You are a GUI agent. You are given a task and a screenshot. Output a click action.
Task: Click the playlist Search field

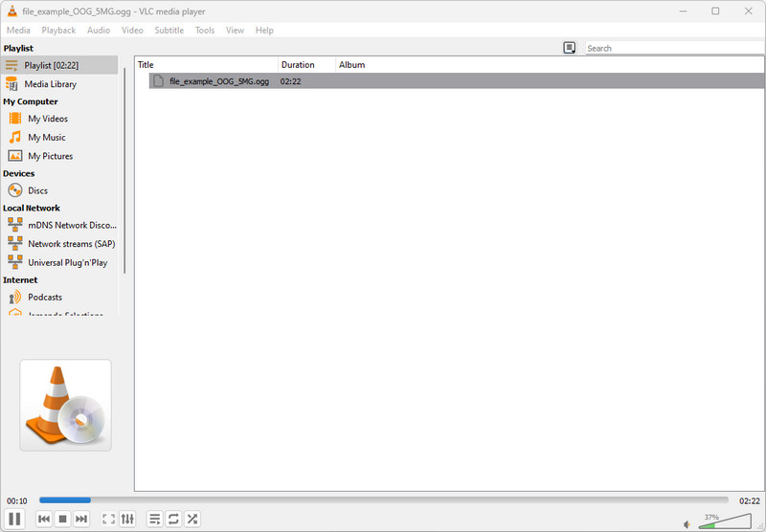[x=674, y=48]
